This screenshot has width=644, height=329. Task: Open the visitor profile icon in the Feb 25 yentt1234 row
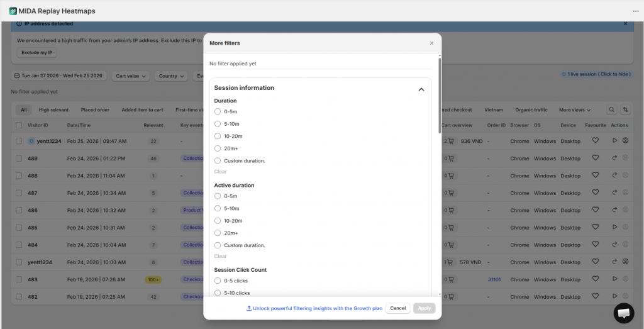(626, 140)
